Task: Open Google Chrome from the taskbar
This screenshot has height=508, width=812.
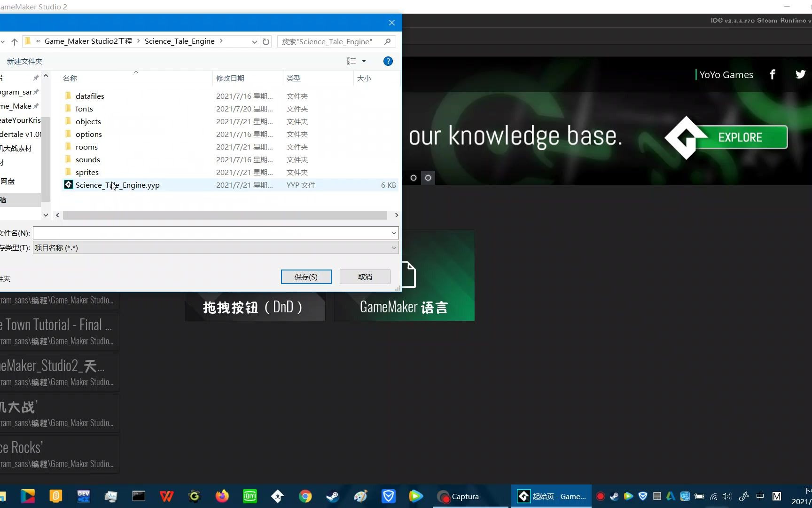Action: coord(305,496)
